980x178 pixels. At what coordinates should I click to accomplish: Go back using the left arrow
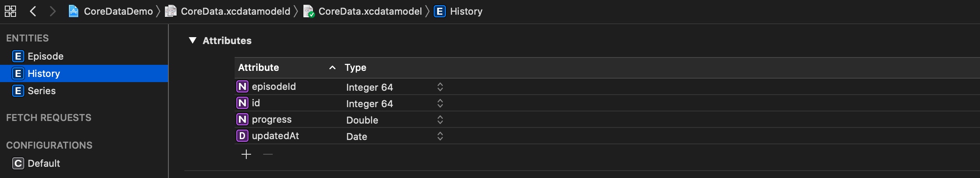pos(33,11)
